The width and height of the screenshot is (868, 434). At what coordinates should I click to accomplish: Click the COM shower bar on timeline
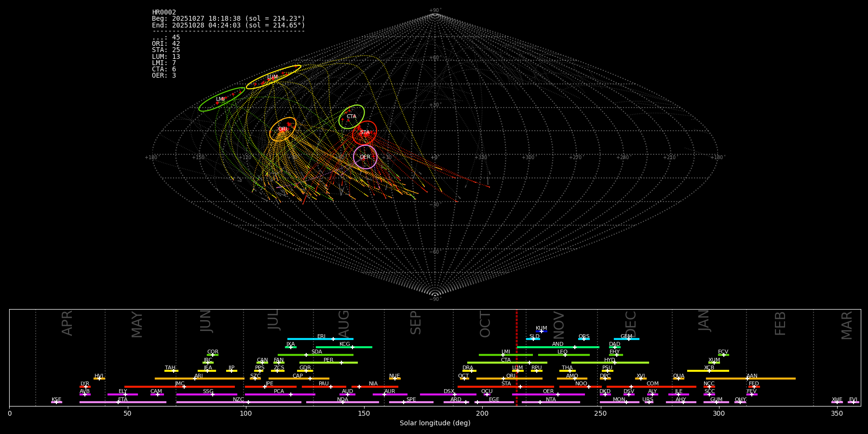pos(651,387)
